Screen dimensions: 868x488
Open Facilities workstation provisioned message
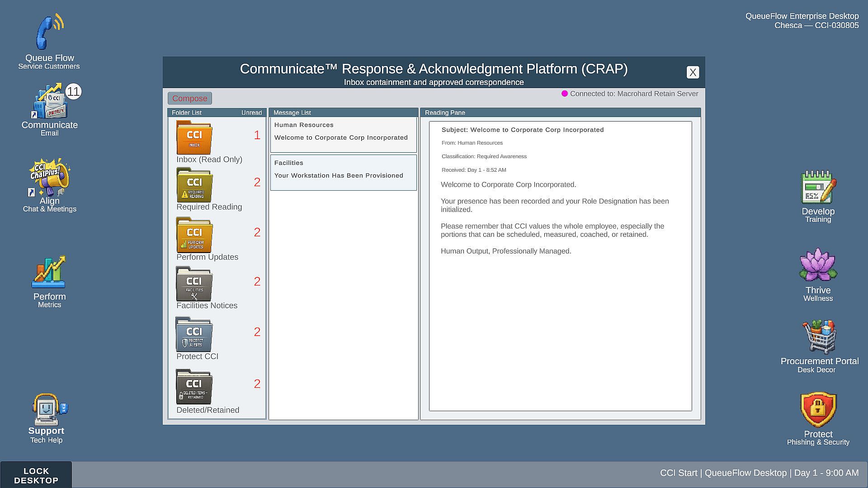tap(344, 173)
